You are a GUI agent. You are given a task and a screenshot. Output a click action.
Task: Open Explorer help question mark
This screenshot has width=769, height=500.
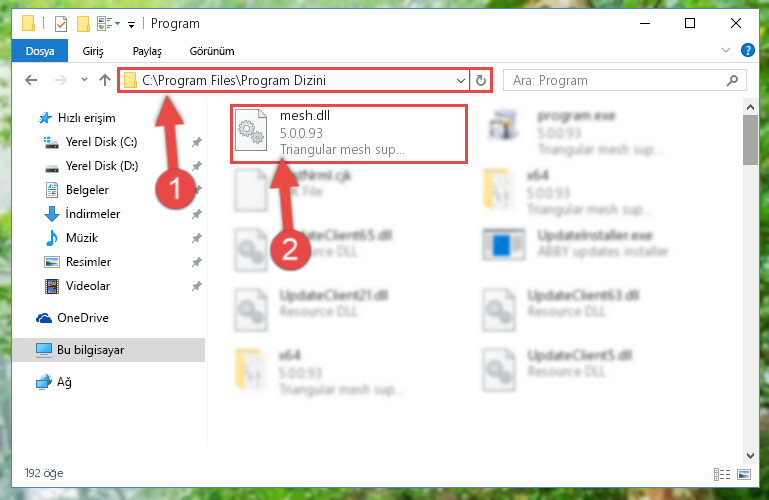point(747,50)
